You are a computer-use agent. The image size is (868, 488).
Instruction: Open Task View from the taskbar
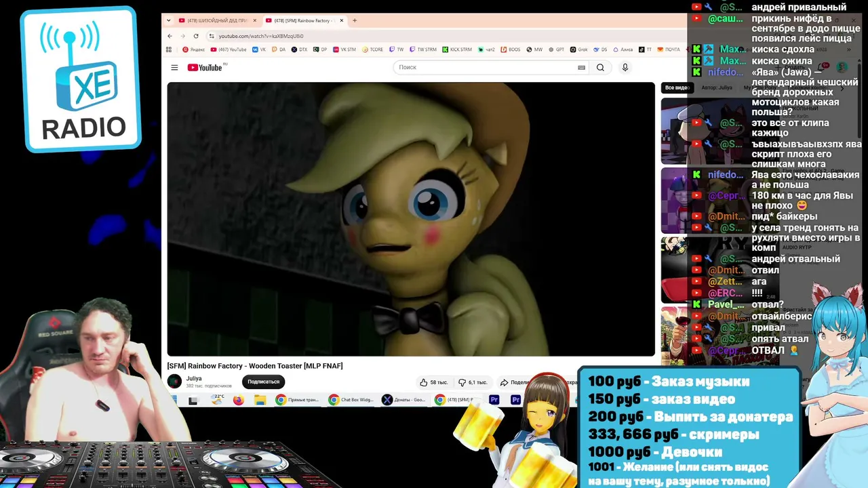click(193, 401)
